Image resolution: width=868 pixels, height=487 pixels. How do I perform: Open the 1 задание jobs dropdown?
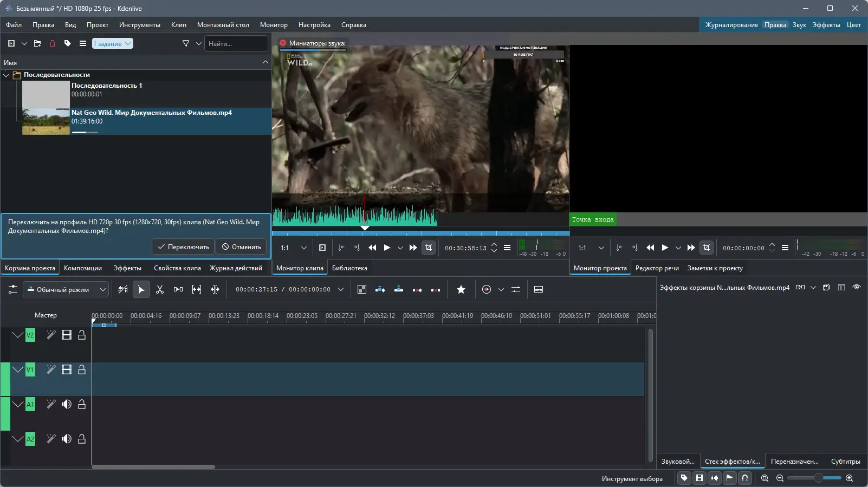tap(112, 43)
